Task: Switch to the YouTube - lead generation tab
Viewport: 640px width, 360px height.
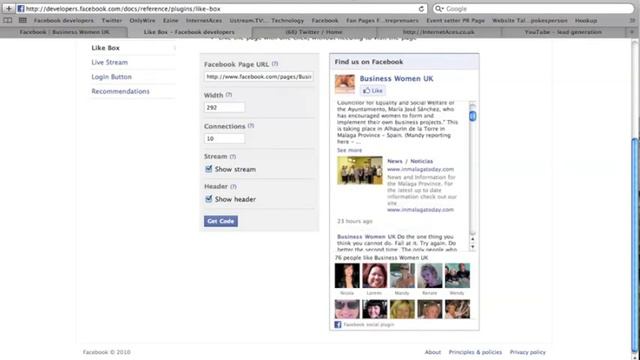Action: click(563, 32)
